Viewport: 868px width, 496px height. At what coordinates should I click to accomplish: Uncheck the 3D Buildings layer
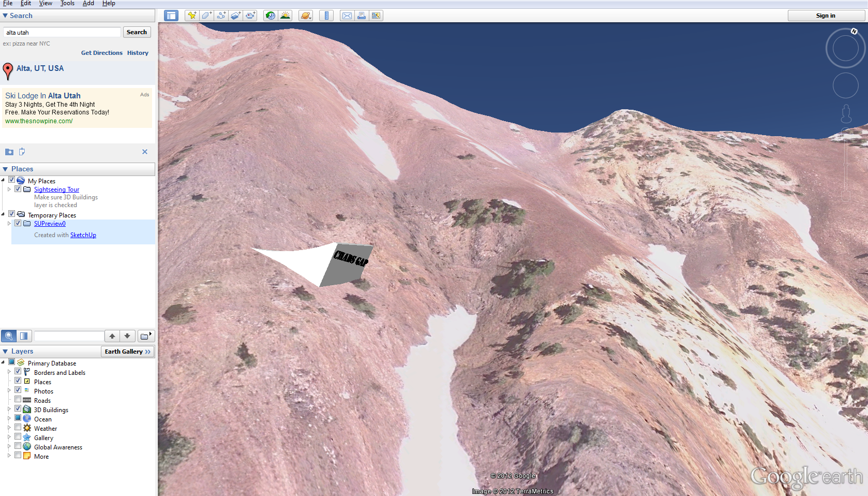pos(18,410)
